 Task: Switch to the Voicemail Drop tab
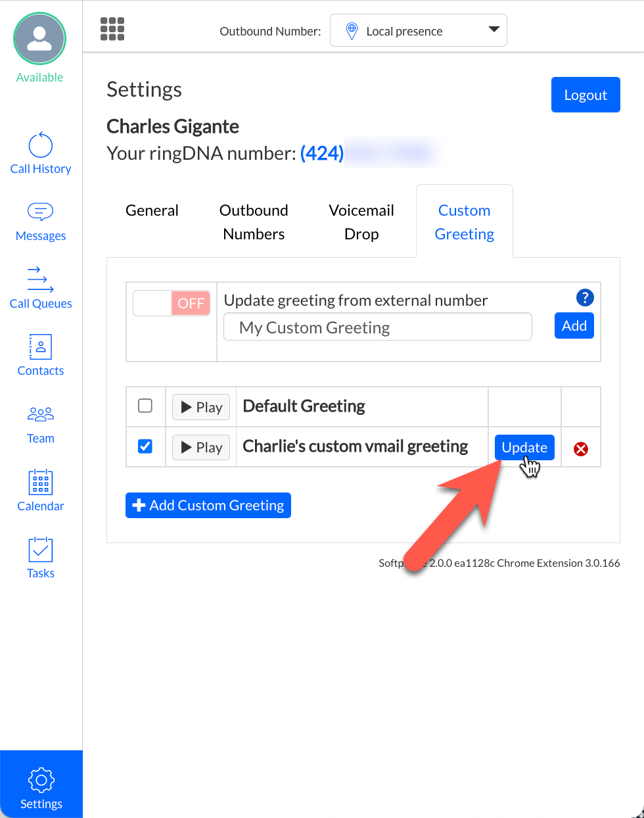(361, 222)
